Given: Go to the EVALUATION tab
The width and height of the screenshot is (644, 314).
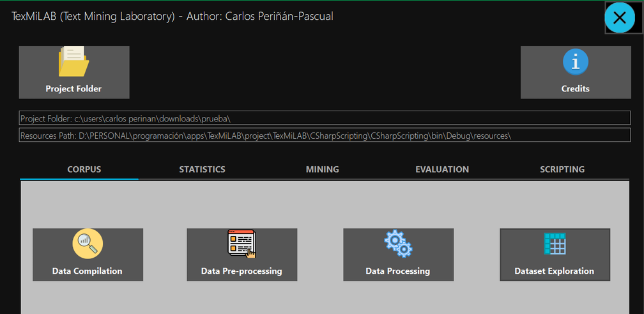Looking at the screenshot, I should coord(442,169).
